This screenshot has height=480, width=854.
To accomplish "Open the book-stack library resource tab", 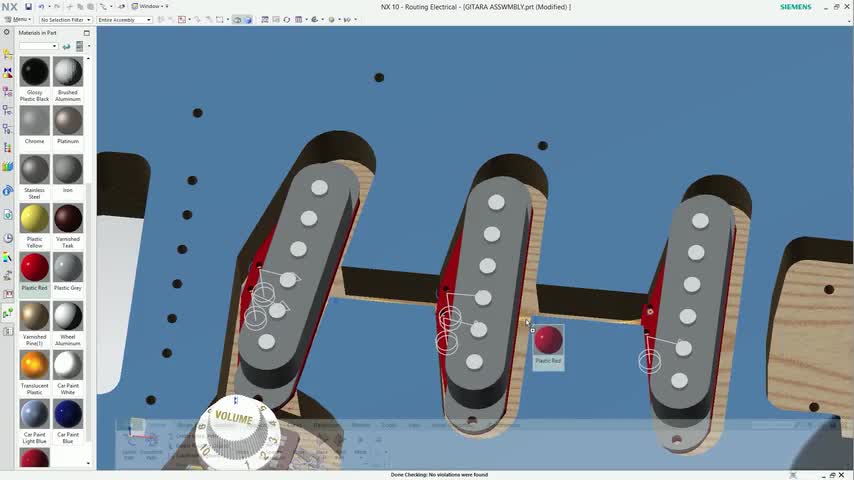I will pyautogui.click(x=8, y=166).
